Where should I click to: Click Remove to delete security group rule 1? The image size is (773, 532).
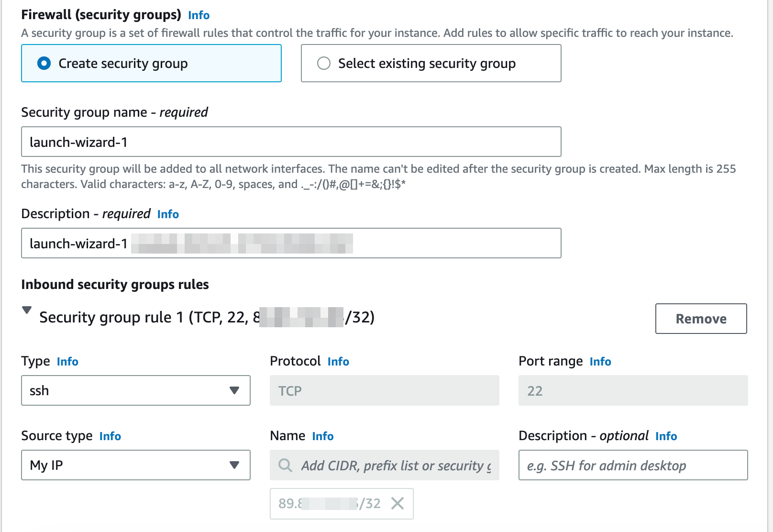(701, 319)
